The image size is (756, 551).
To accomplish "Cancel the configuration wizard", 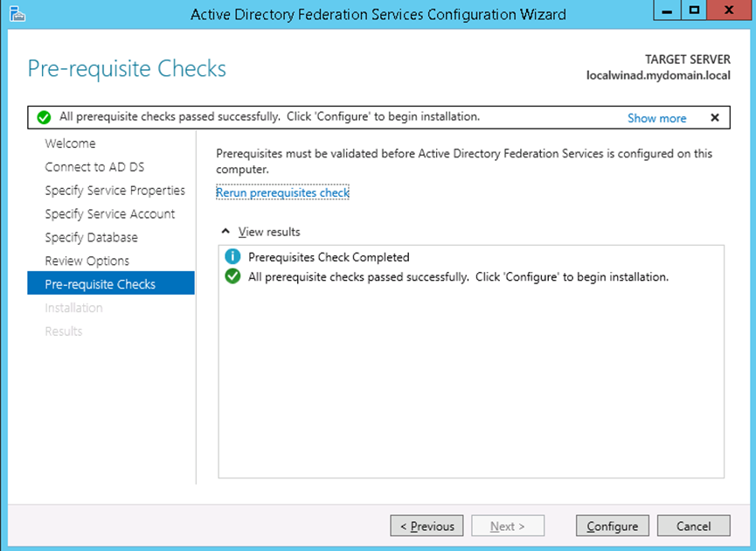I will 693,526.
